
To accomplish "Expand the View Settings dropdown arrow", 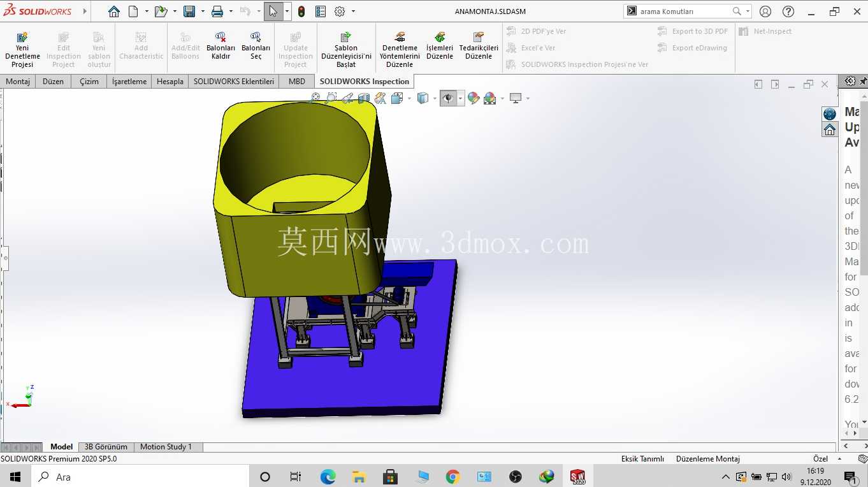I will point(528,98).
